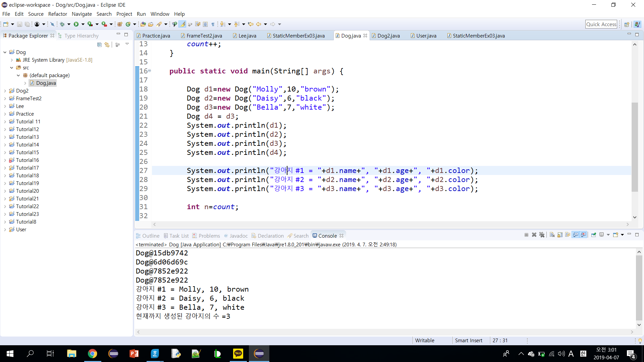This screenshot has height=362, width=644.
Task: Clear the console with Clear Console icon
Action: coord(552,235)
